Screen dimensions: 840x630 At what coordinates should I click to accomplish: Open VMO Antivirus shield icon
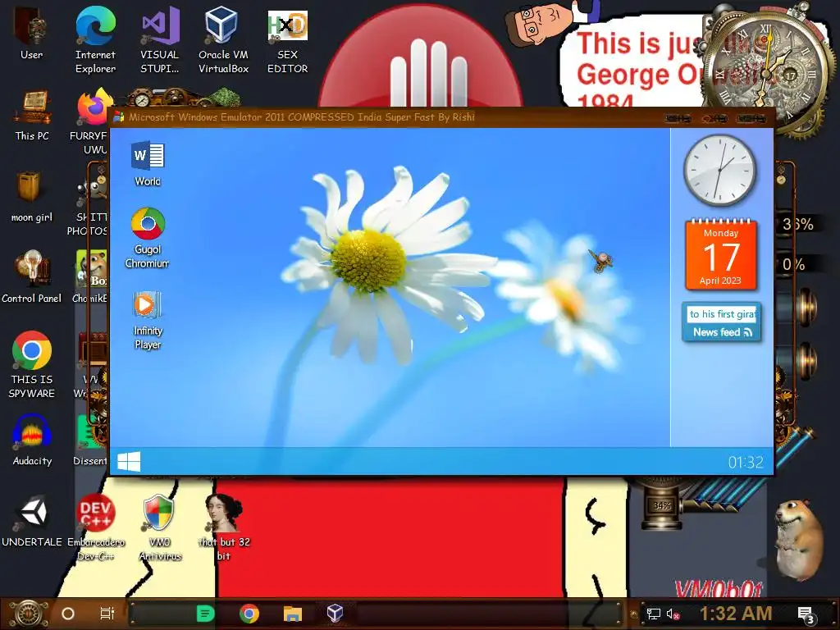tap(160, 527)
